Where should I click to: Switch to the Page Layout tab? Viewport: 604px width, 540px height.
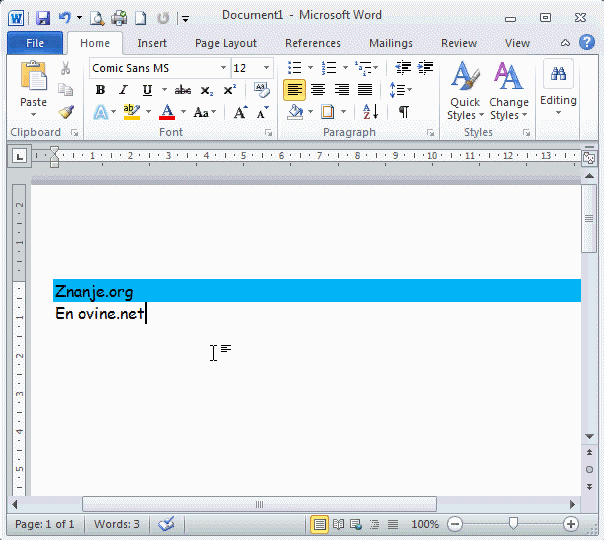[225, 43]
